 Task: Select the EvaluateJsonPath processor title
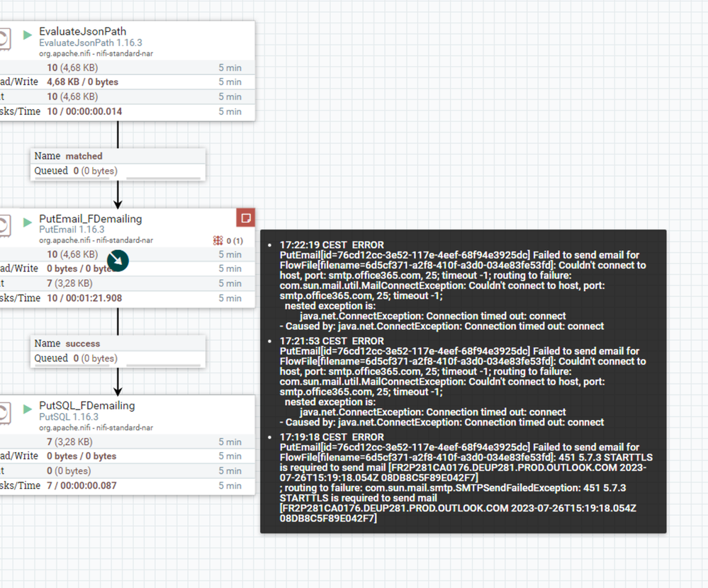point(83,31)
